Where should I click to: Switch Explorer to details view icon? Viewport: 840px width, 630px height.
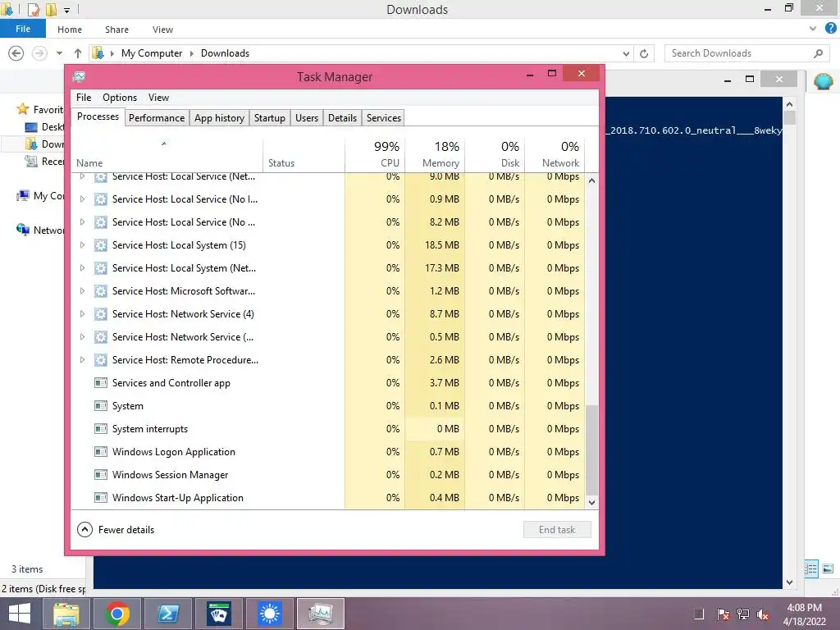(810, 568)
